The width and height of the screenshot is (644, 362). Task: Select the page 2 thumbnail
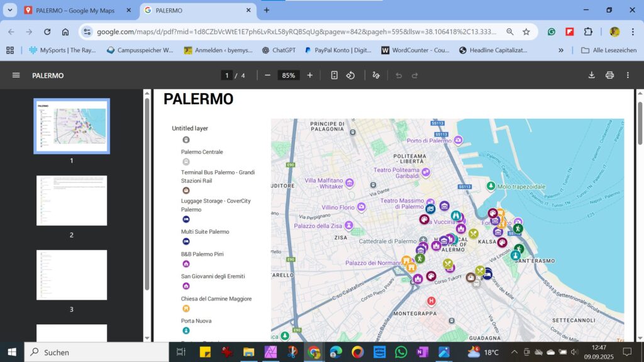(x=72, y=200)
